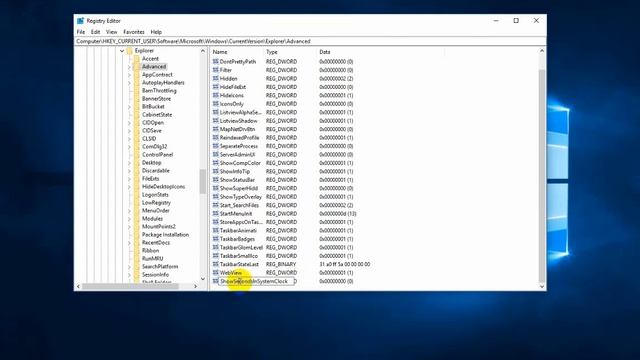
Task: Select the Package Installation key
Action: coord(165,235)
